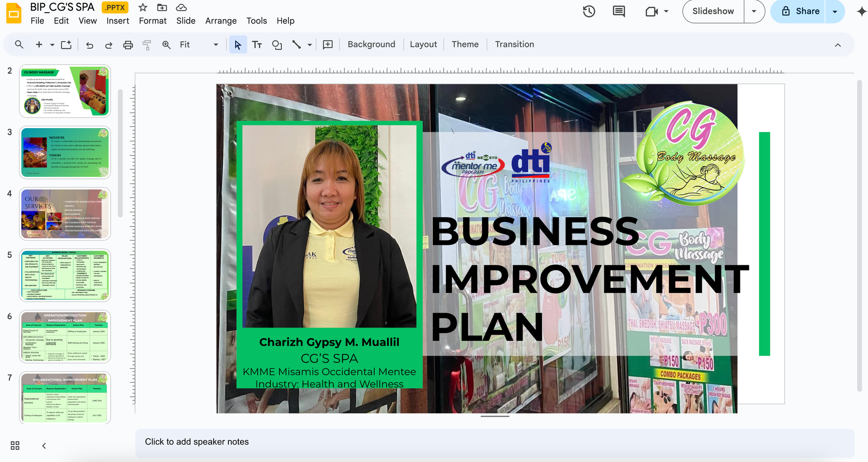Open the Insert menu
Viewport: 868px width, 462px height.
(118, 21)
